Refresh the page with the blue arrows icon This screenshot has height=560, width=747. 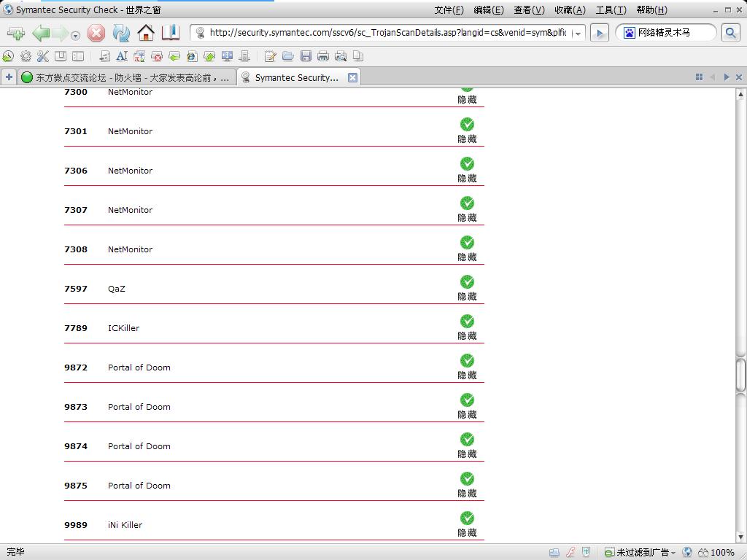coord(121,34)
